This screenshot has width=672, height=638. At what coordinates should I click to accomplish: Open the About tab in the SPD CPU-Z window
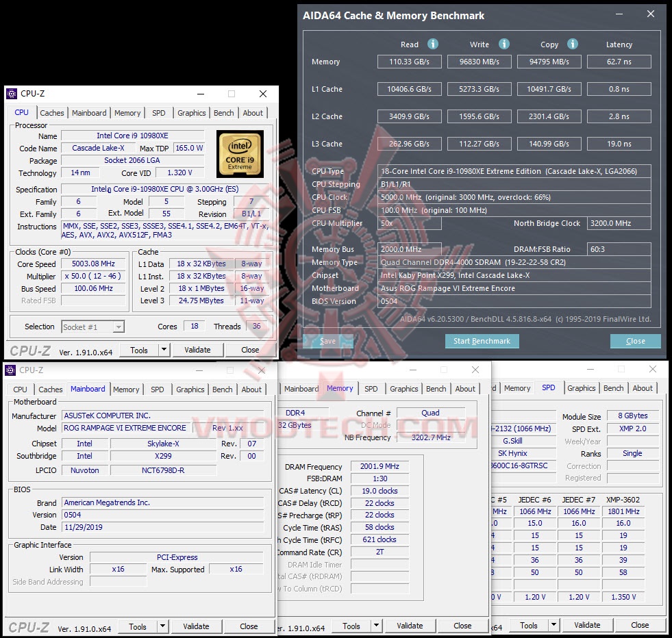click(643, 388)
